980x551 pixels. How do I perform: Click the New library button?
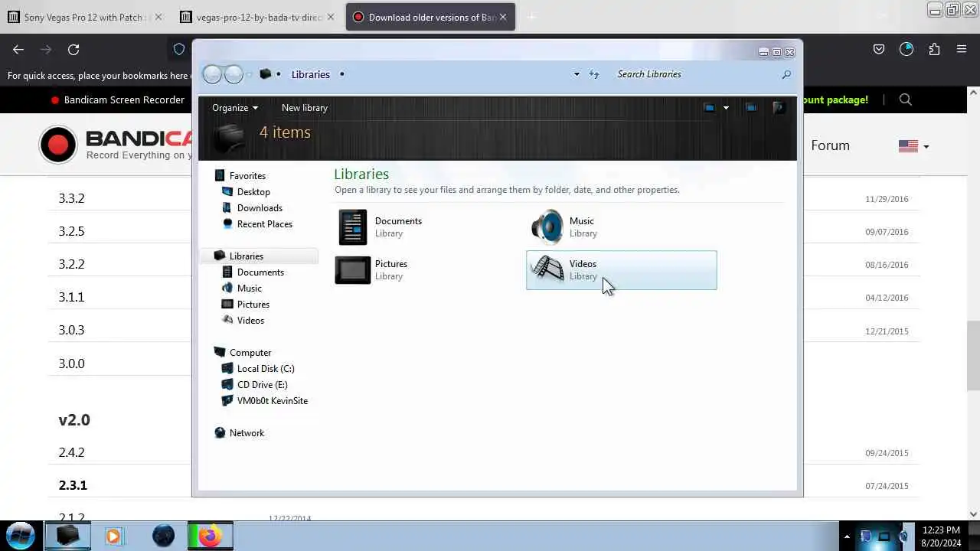305,108
